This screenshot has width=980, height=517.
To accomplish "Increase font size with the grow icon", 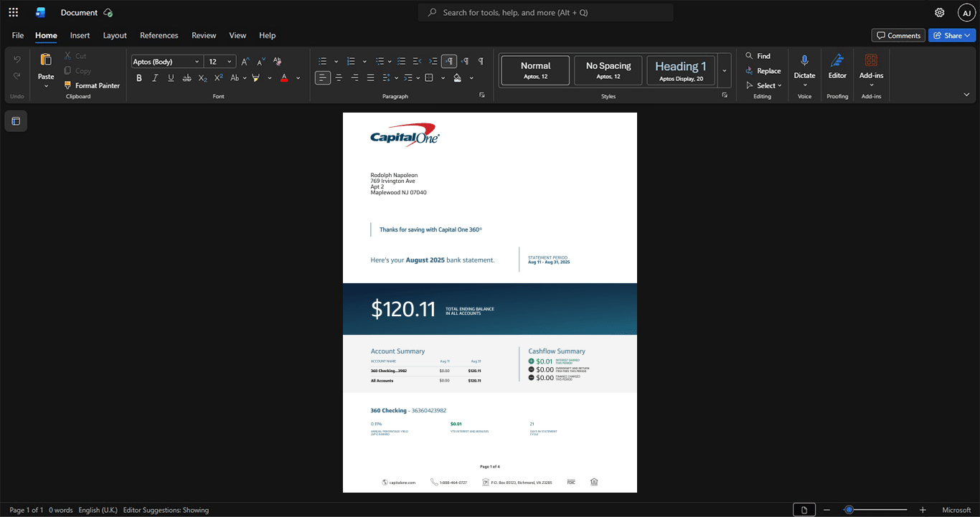I will point(245,62).
